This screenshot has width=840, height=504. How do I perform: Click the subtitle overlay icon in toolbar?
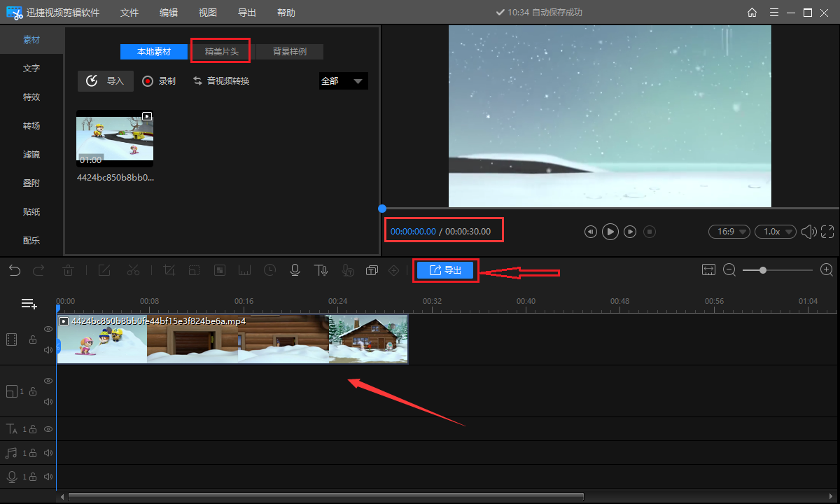tap(372, 270)
